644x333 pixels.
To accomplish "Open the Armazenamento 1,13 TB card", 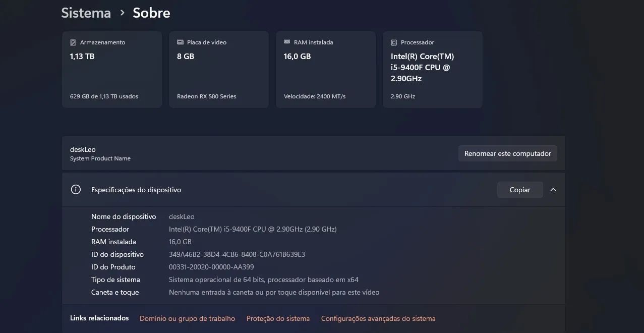I will point(112,70).
